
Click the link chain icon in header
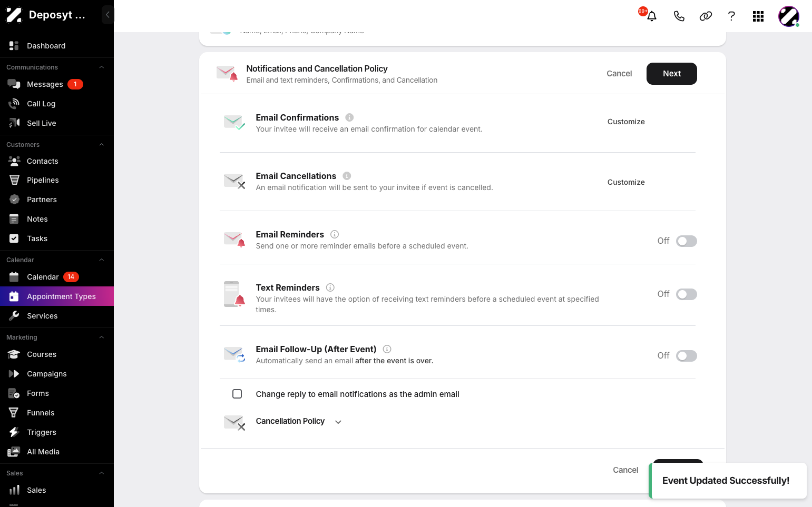[x=706, y=16]
